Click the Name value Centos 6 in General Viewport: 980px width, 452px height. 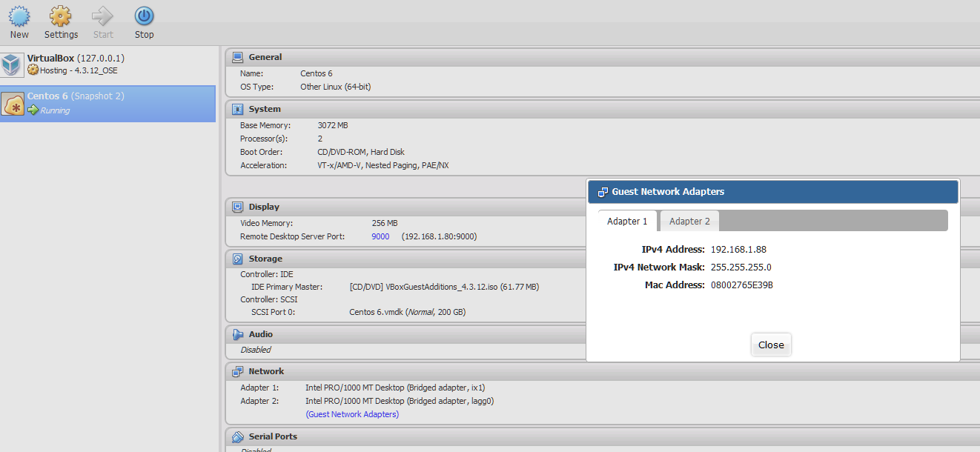point(317,73)
